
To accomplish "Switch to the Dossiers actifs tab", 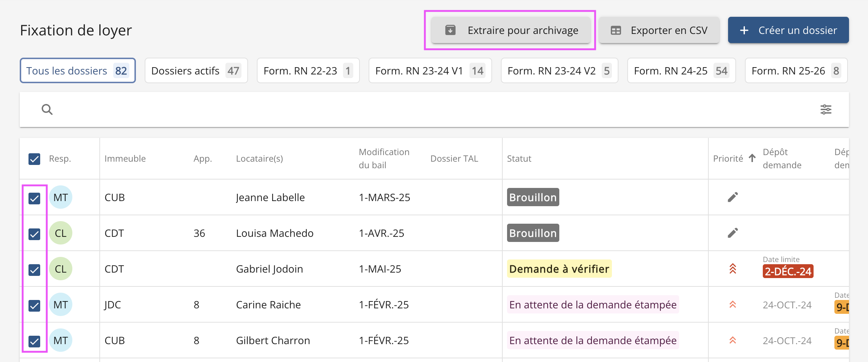I will pos(196,71).
